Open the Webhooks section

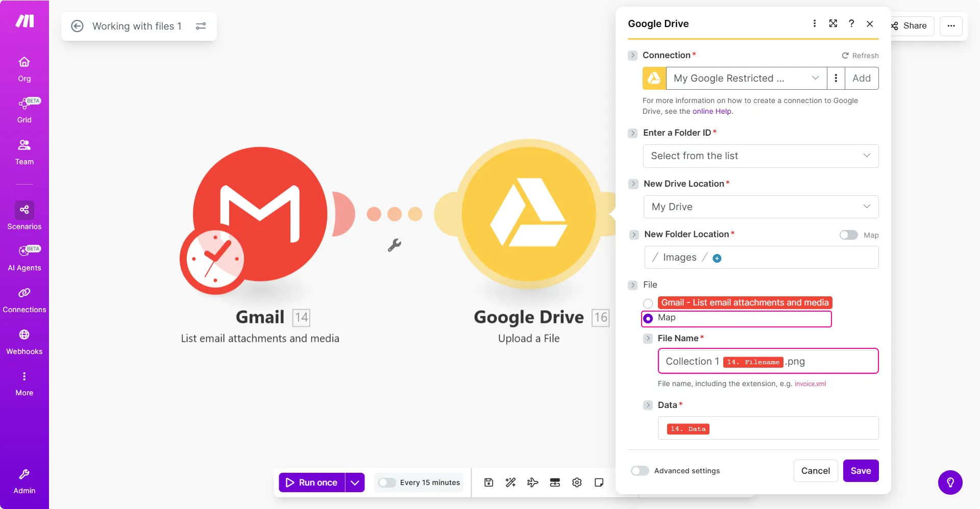coord(24,342)
